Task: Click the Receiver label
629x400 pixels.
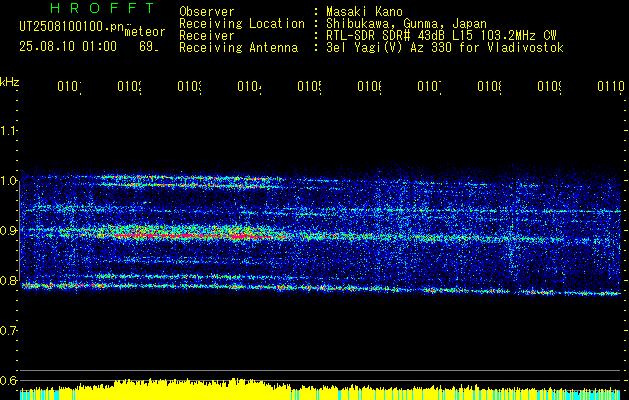Action: tap(207, 35)
